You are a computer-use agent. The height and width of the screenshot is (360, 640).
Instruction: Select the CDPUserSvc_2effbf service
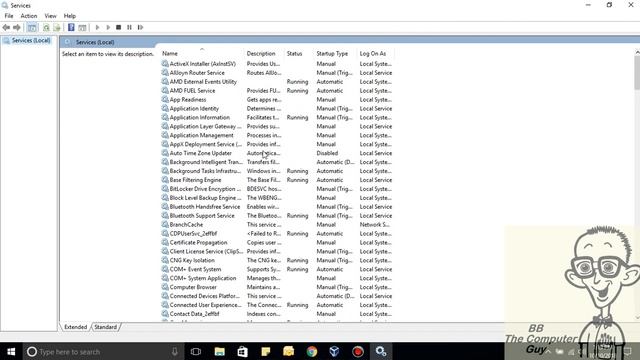pyautogui.click(x=193, y=234)
